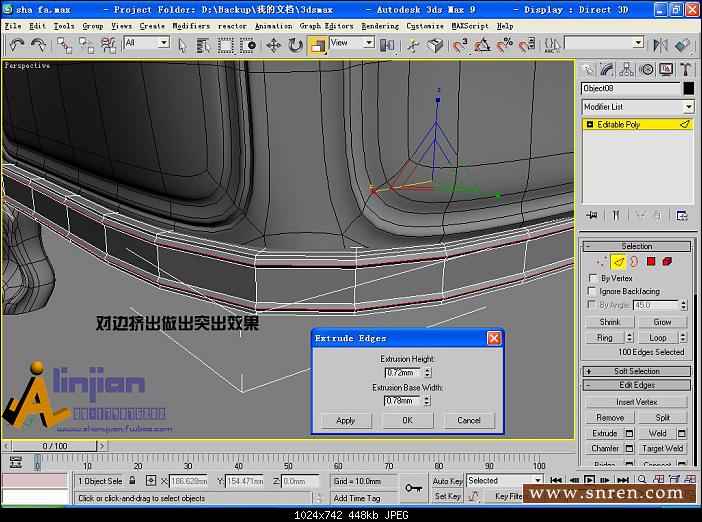Open the Hierarchy command panel tab
This screenshot has width=702, height=522.
point(627,69)
